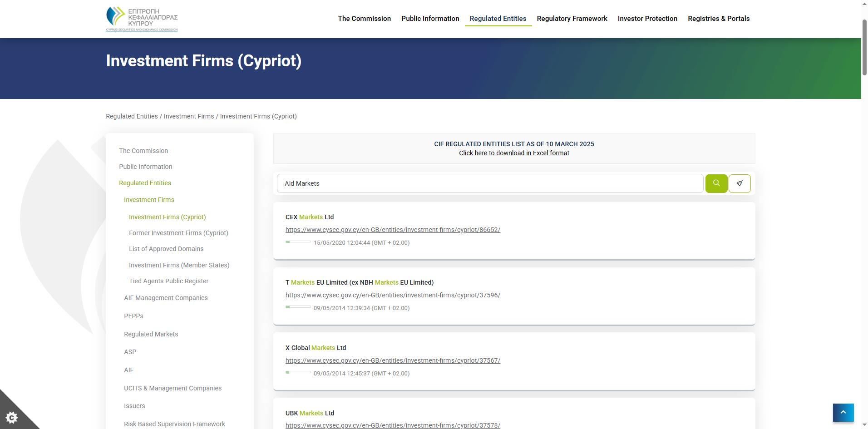Click the page vertical scrollbar
Image resolution: width=868 pixels, height=429 pixels.
click(x=864, y=227)
